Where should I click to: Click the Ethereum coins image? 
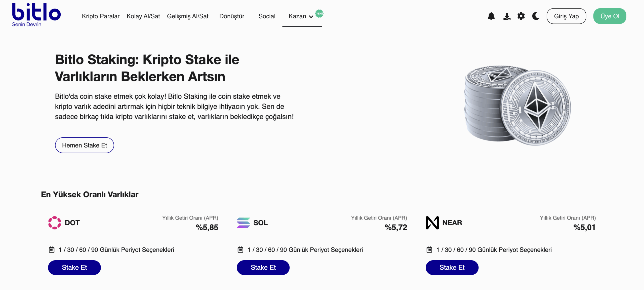click(517, 106)
